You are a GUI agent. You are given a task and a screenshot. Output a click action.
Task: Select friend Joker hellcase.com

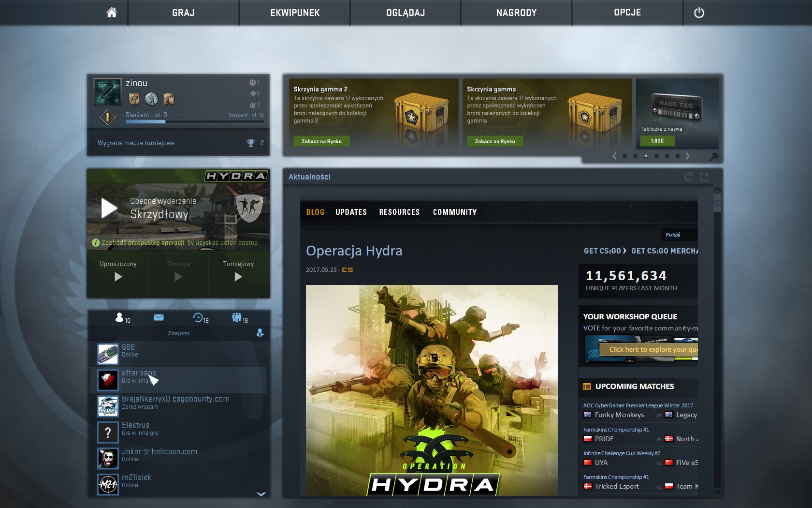(178, 458)
